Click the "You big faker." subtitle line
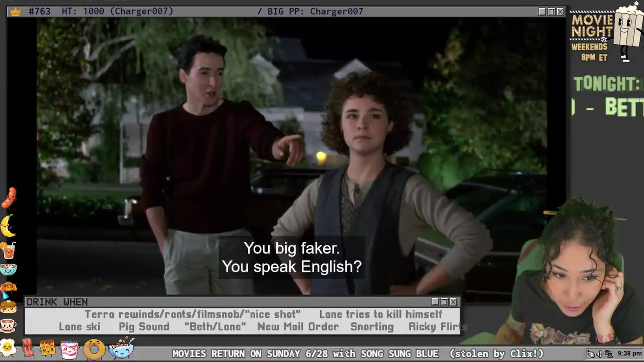 point(292,248)
